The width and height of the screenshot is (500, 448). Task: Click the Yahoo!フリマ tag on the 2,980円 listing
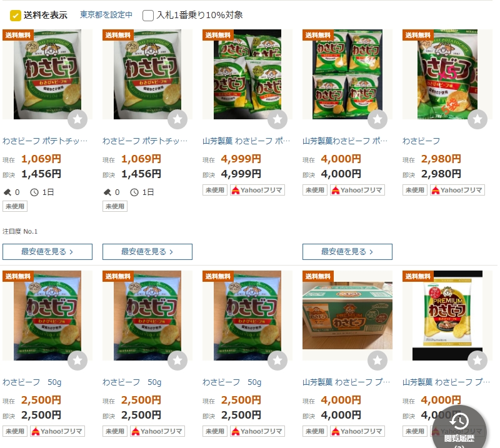point(457,190)
